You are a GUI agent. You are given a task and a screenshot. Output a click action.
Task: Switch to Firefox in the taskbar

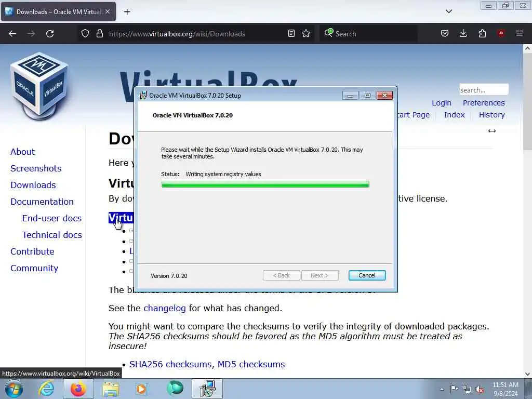(x=78, y=389)
